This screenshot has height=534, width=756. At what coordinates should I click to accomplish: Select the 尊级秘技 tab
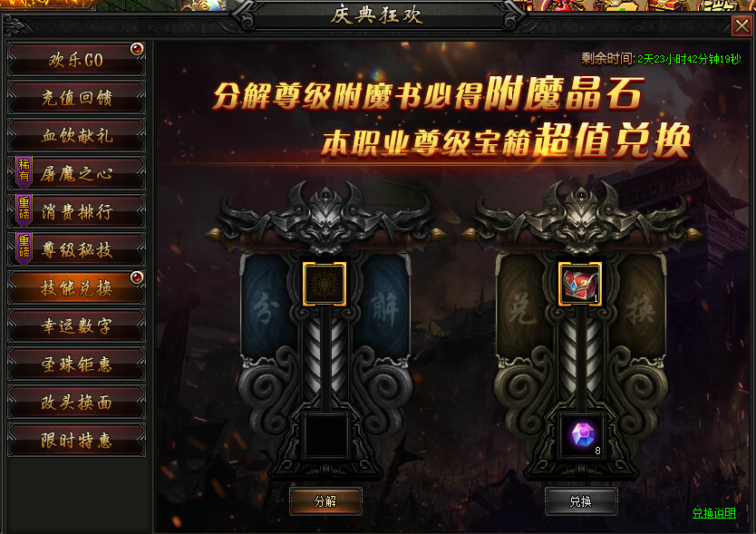[x=76, y=250]
